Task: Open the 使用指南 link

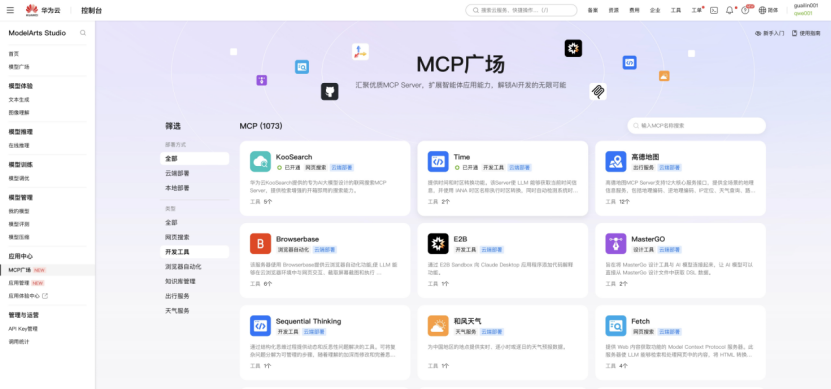Action: click(806, 33)
